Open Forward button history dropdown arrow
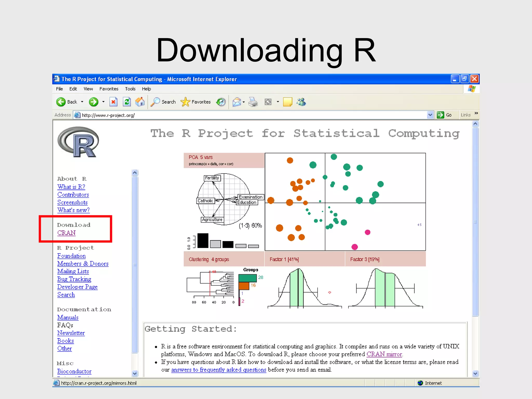 coord(103,102)
